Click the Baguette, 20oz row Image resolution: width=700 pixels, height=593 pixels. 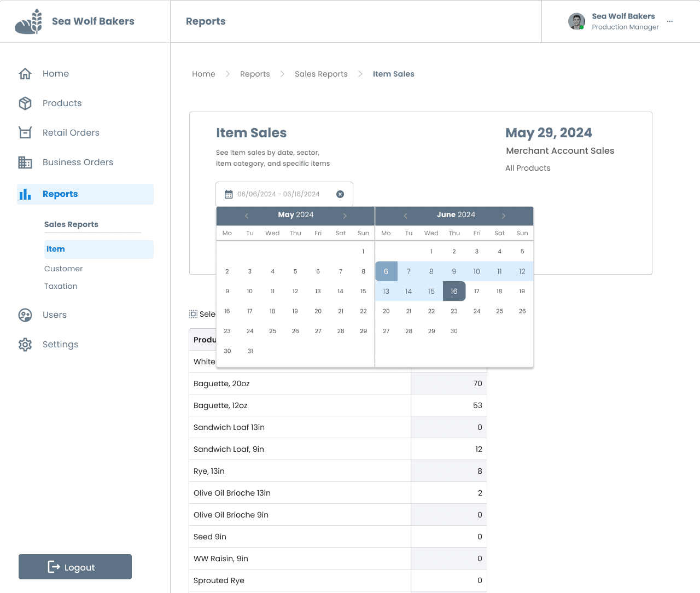click(338, 383)
